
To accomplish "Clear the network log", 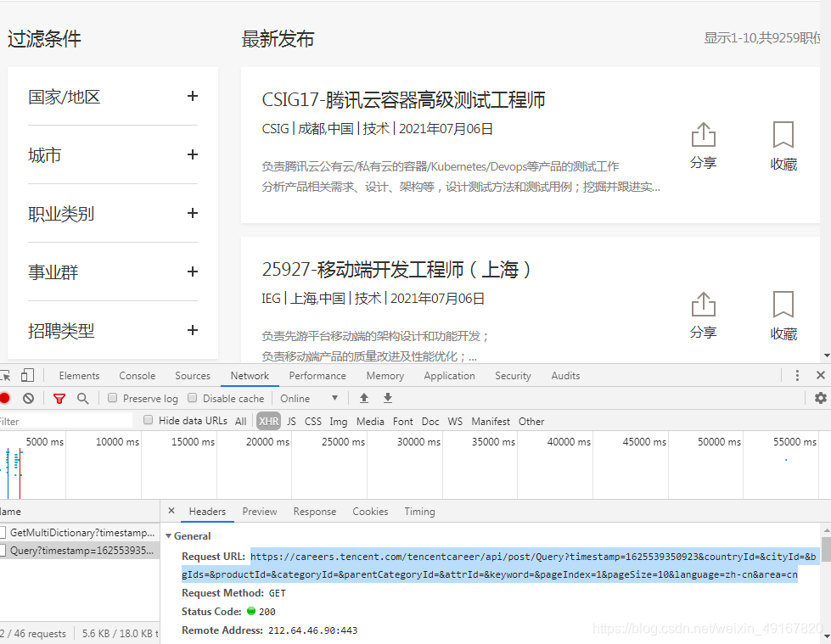I will click(29, 398).
